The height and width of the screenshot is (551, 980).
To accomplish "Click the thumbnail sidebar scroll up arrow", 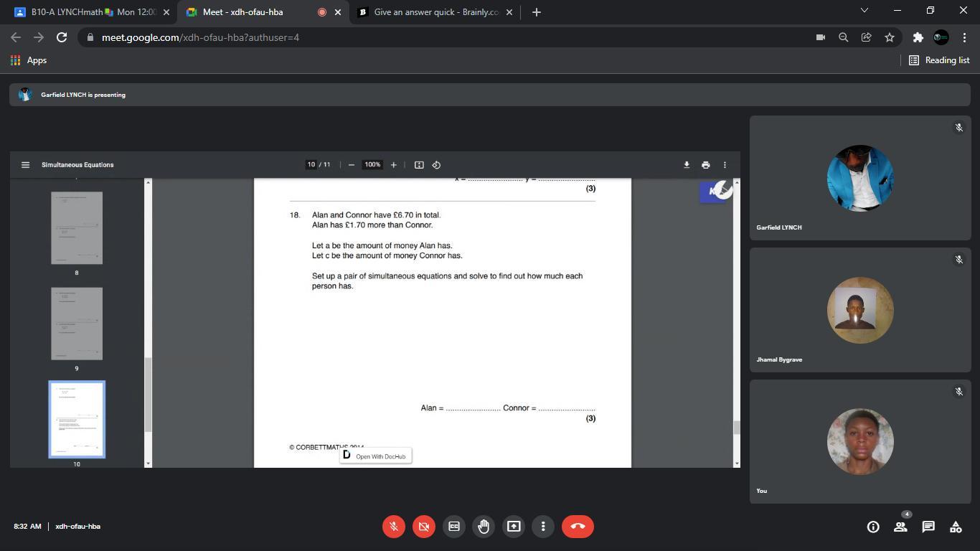I will tap(149, 182).
